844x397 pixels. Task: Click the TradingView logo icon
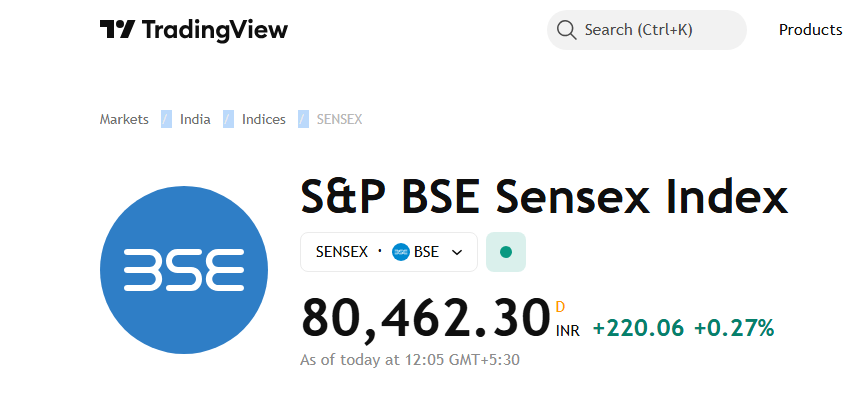(117, 29)
